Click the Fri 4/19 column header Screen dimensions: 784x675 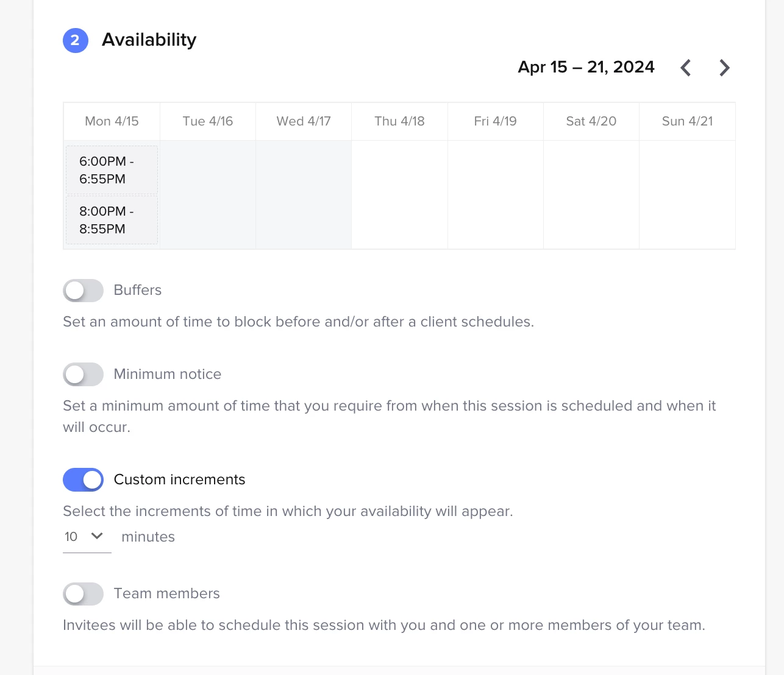(x=495, y=121)
